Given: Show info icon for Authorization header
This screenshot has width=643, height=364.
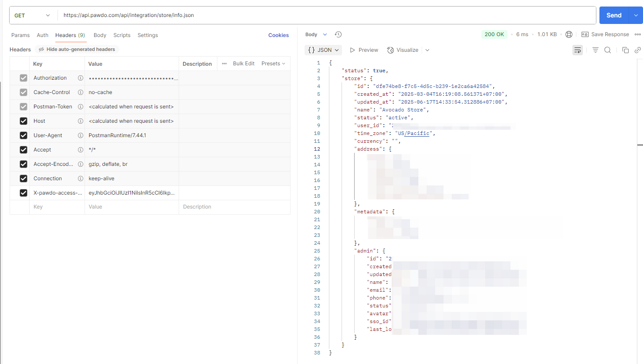Looking at the screenshot, I should [x=81, y=78].
